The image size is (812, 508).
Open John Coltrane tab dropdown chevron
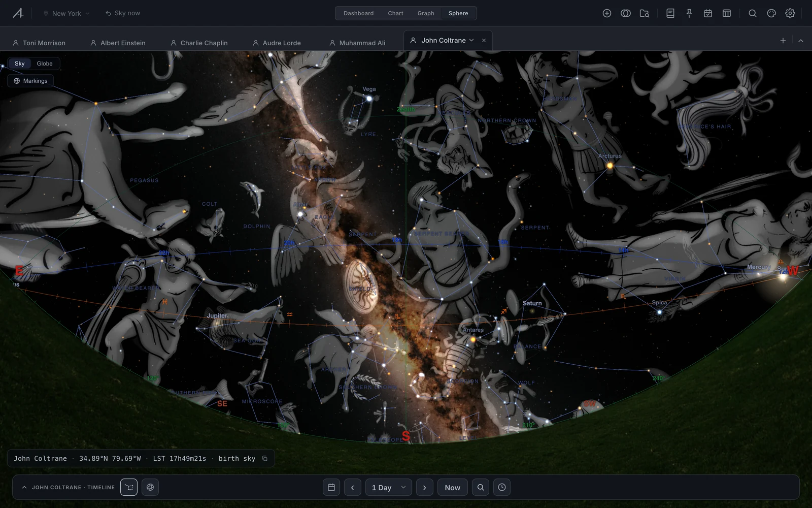tap(471, 40)
